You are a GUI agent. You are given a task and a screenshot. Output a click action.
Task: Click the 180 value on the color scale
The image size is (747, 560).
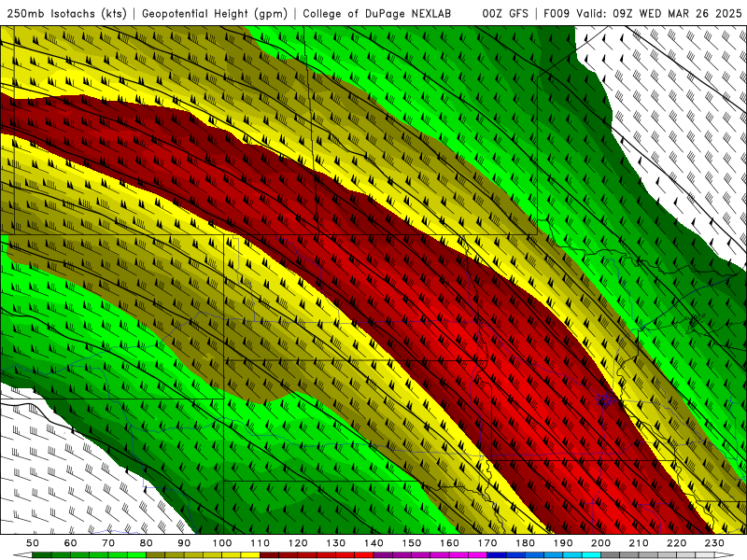pos(525,543)
